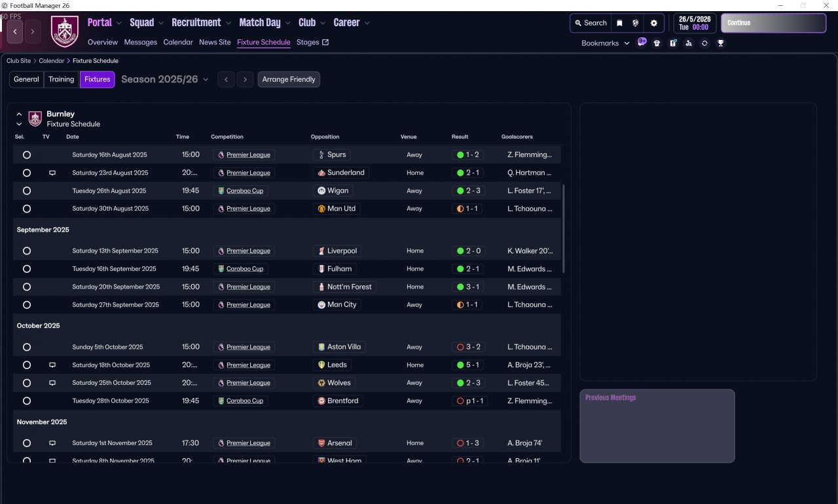Open the Bookmarks dropdown
Viewport: 838px width, 504px height.
click(606, 43)
